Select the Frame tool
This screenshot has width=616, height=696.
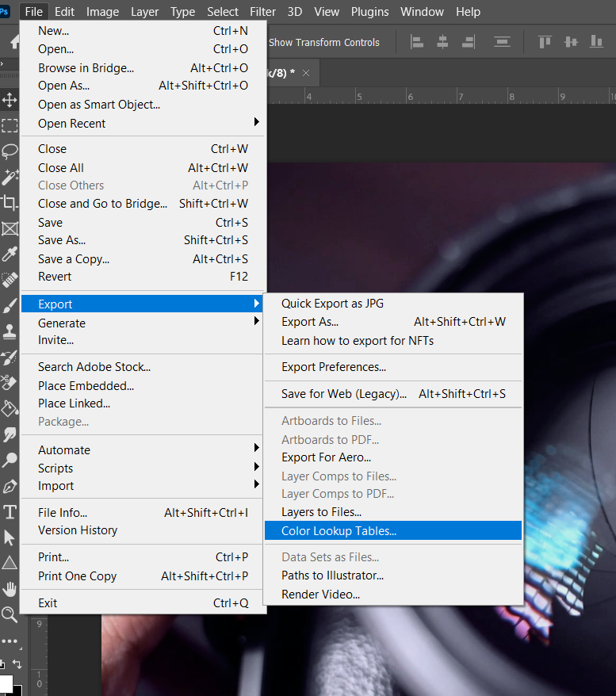(x=10, y=229)
